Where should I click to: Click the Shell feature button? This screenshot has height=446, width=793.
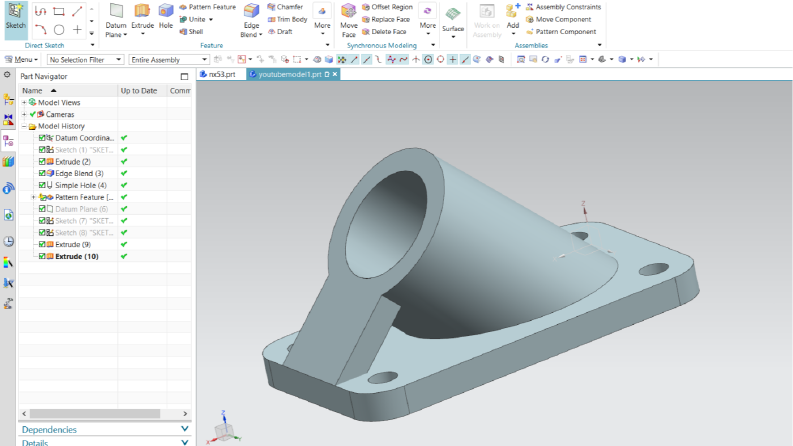[191, 31]
